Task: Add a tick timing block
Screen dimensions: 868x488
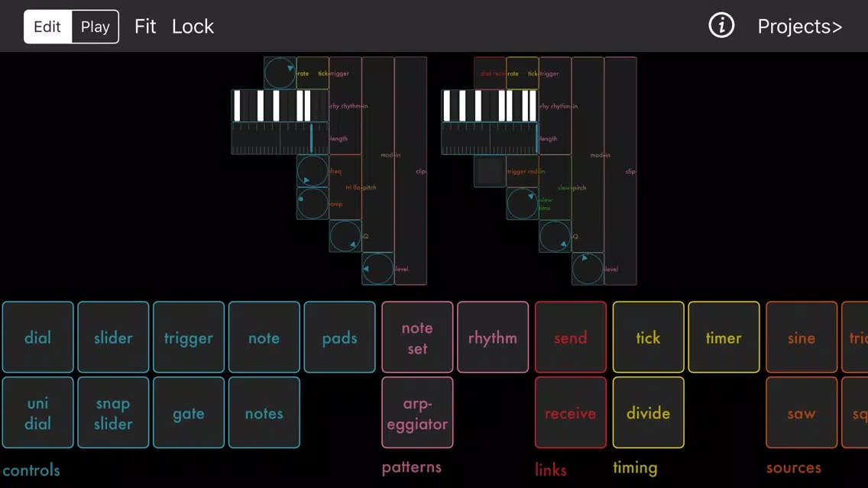Action: coord(648,337)
